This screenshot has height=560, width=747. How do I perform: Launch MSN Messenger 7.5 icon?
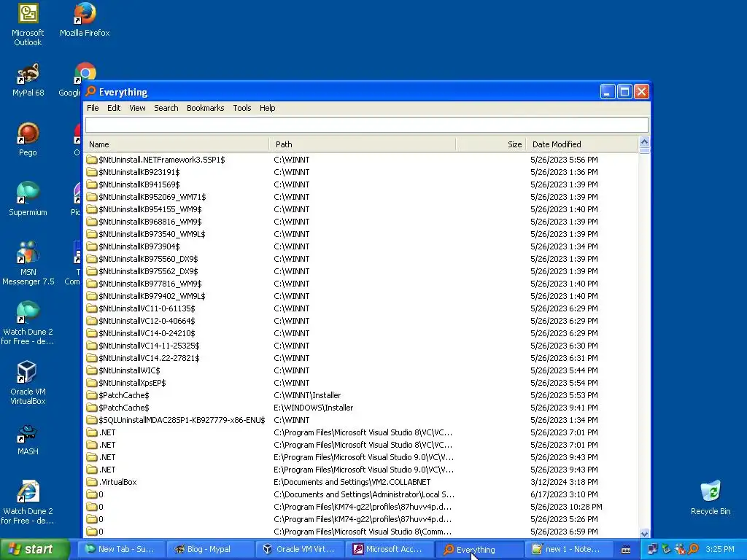coord(28,263)
